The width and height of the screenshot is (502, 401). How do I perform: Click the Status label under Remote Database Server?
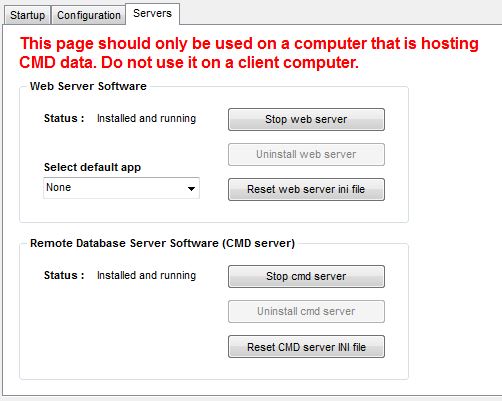[64, 275]
